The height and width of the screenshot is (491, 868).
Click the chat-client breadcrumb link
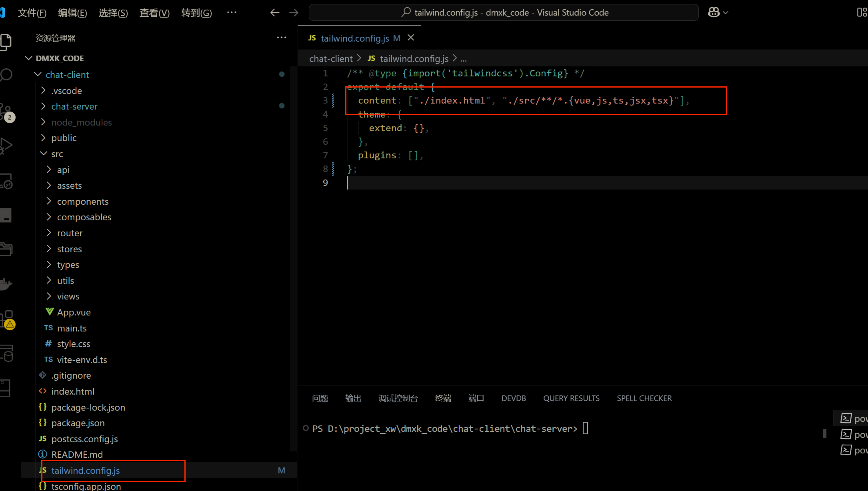tap(331, 59)
